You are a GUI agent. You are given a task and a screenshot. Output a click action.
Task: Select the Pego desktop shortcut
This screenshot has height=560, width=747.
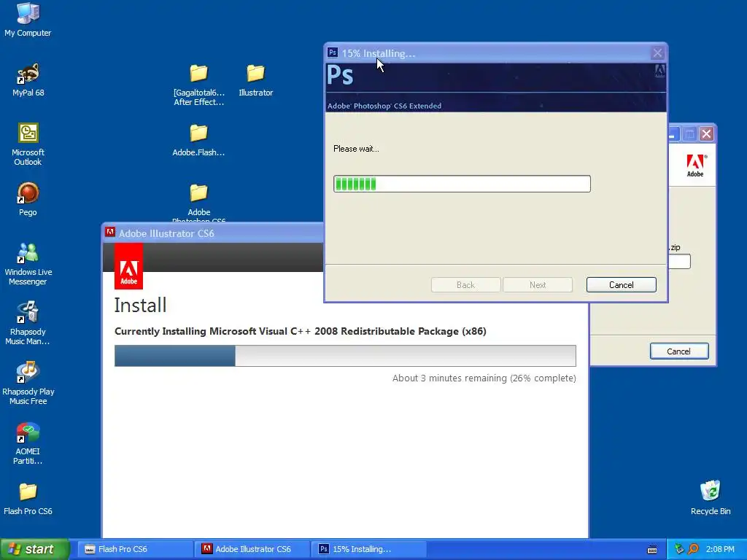[x=28, y=200]
